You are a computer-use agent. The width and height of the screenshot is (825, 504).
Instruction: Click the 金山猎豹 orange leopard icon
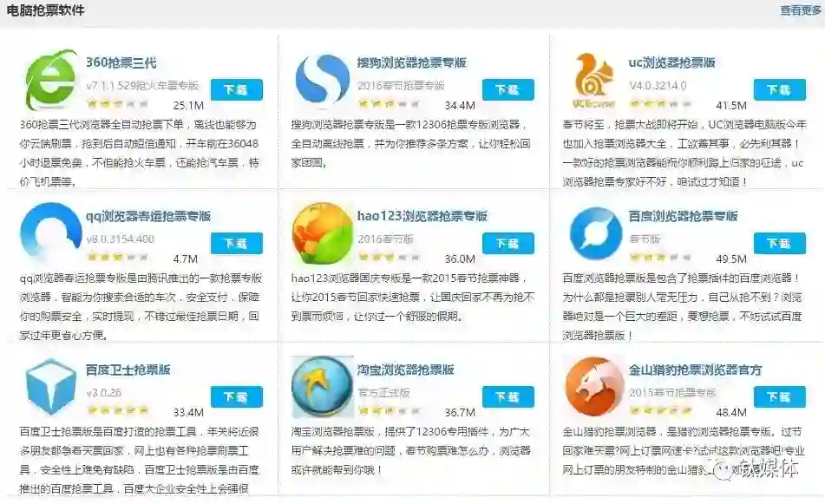coord(594,386)
